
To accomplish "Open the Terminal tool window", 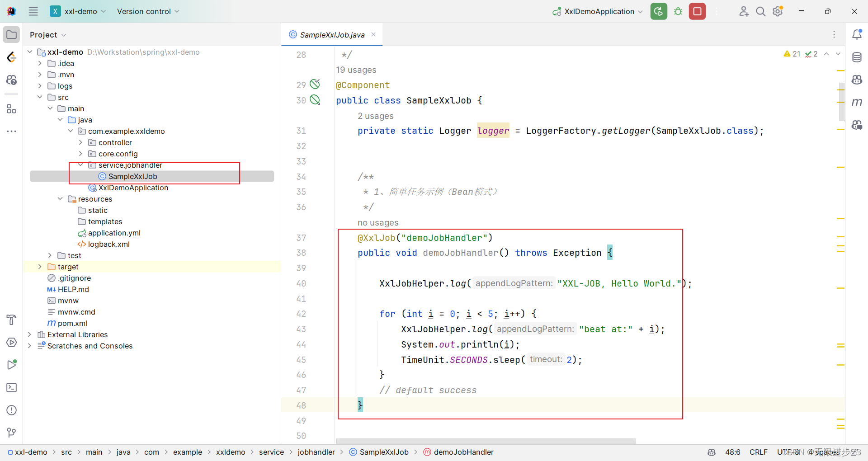I will pos(11,388).
